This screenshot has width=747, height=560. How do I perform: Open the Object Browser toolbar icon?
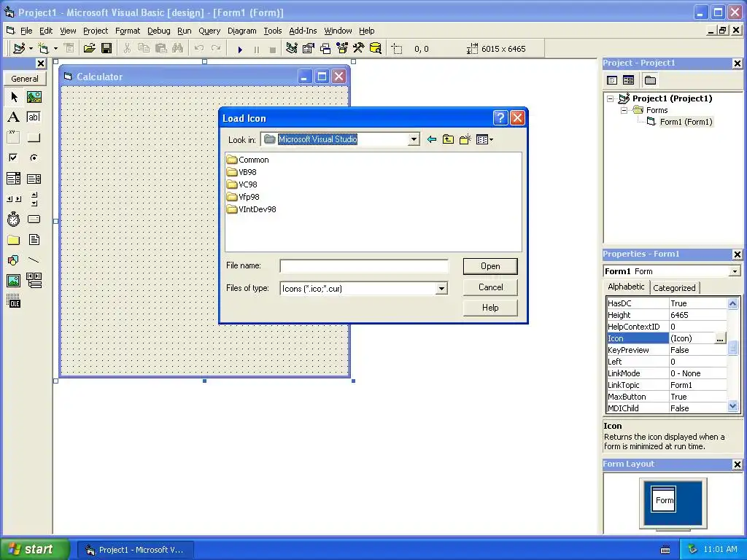click(342, 49)
